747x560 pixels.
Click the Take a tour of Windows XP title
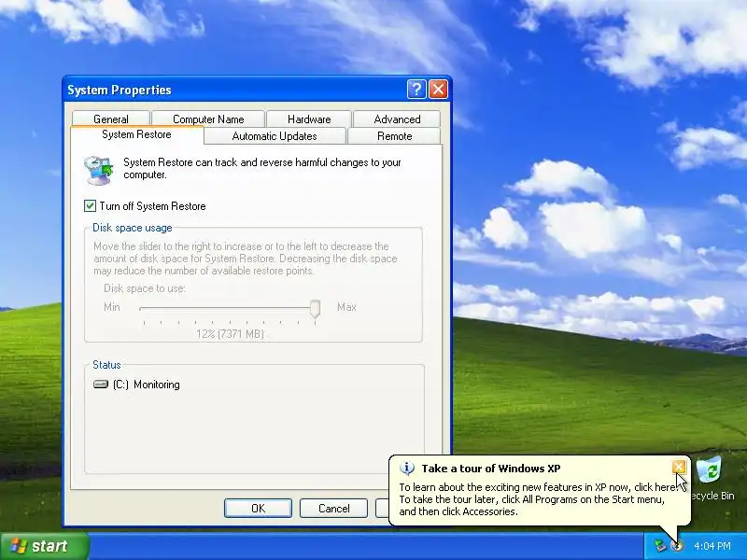491,469
